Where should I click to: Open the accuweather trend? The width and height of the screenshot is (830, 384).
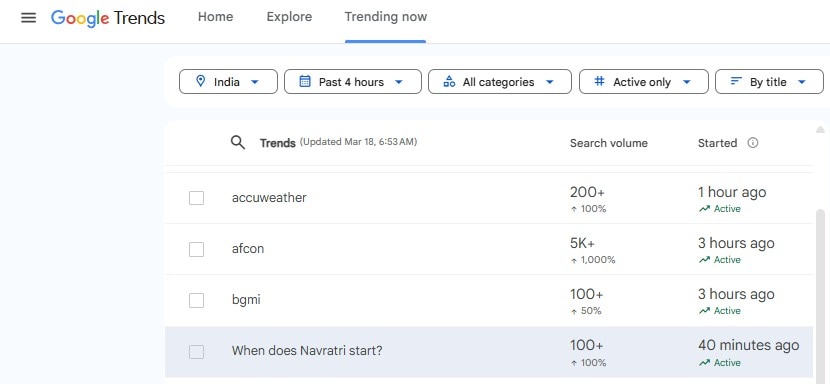269,198
